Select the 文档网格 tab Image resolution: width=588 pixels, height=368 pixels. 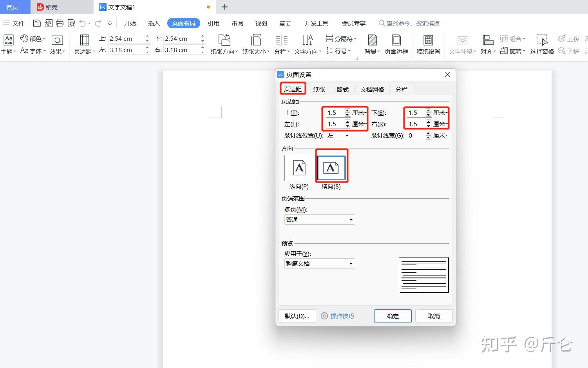point(371,89)
